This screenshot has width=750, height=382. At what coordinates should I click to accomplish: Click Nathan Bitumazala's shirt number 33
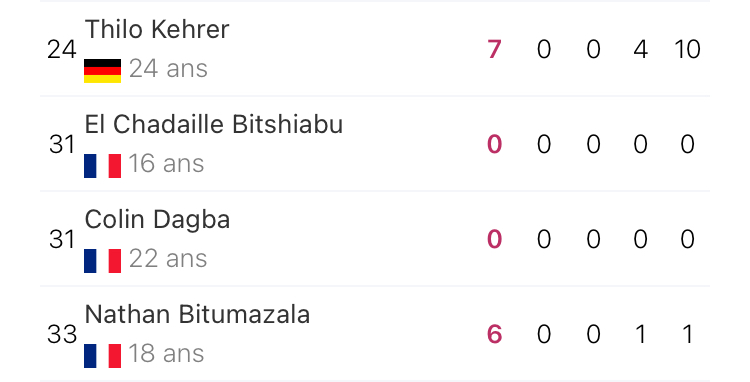tap(62, 335)
